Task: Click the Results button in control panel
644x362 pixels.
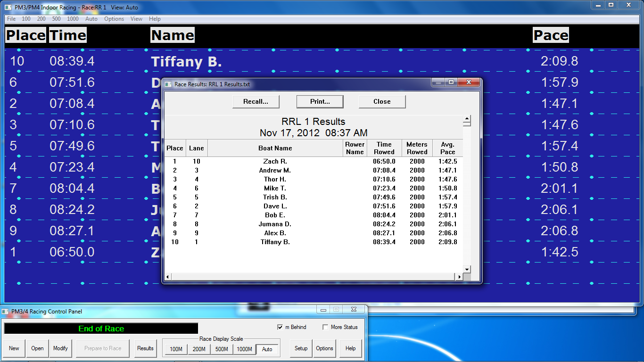Action: pos(145,348)
